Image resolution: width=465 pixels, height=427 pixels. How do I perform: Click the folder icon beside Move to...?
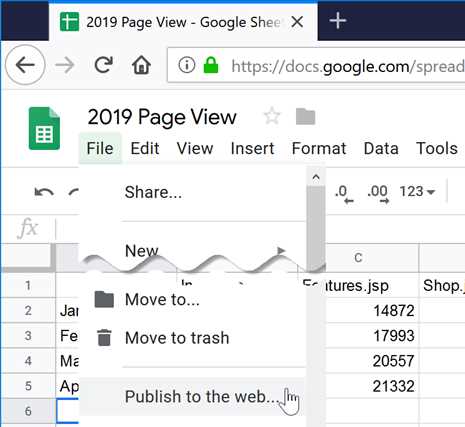104,299
